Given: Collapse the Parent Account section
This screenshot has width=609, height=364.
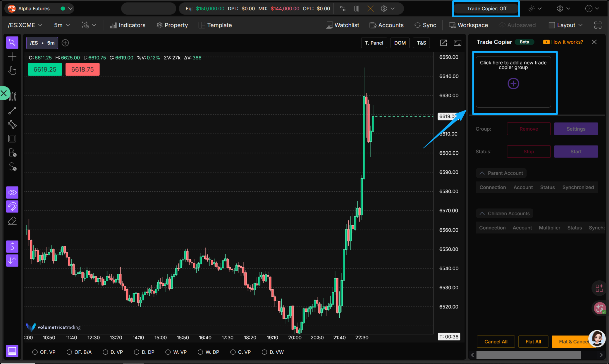Looking at the screenshot, I should point(501,173).
